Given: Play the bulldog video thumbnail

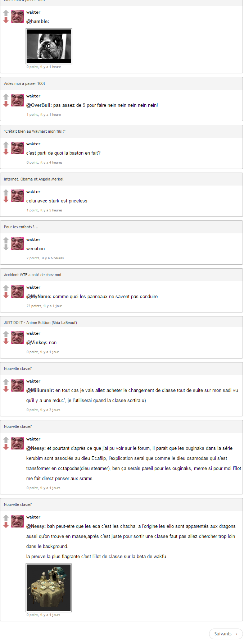Looking at the screenshot, I should (49, 46).
